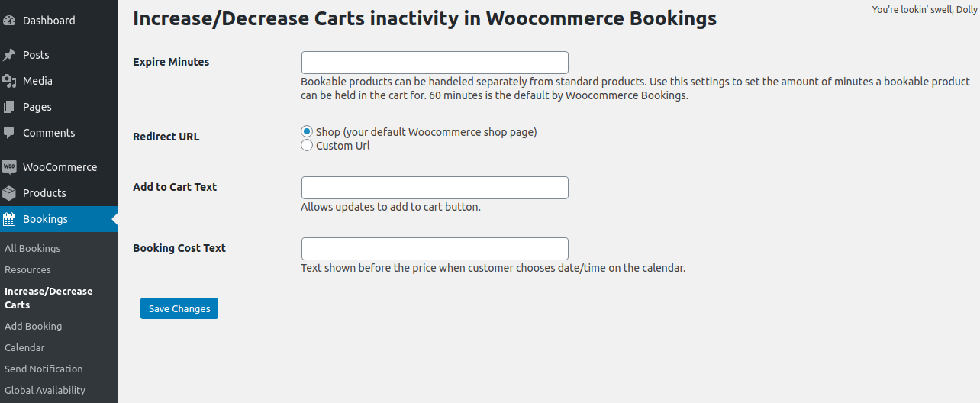Click the Dashboard palette icon
The image size is (980, 403).
pyautogui.click(x=9, y=21)
